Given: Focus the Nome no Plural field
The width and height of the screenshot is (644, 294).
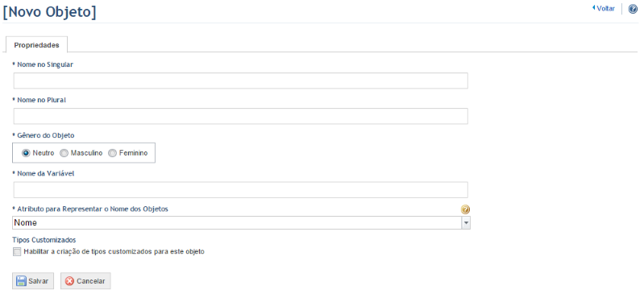Looking at the screenshot, I should pyautogui.click(x=241, y=116).
